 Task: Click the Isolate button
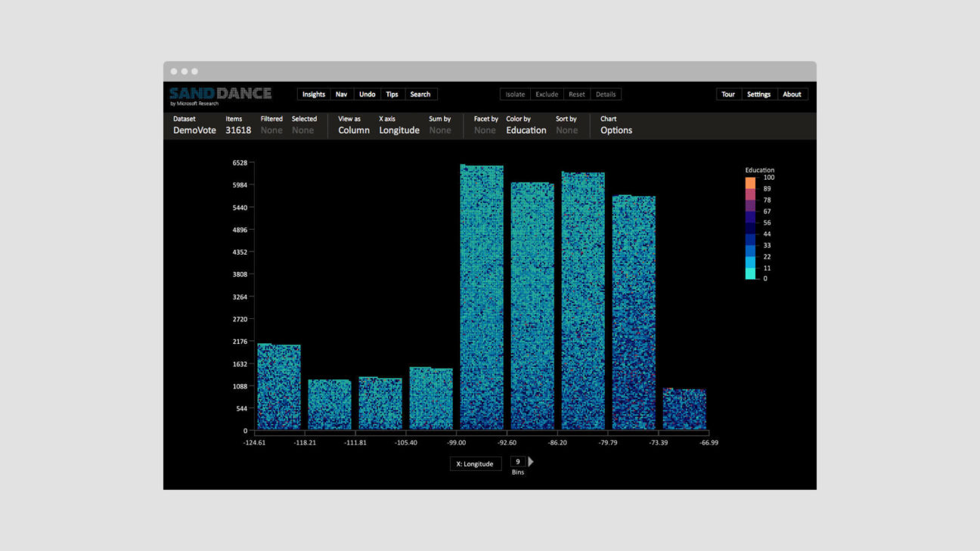pyautogui.click(x=515, y=94)
